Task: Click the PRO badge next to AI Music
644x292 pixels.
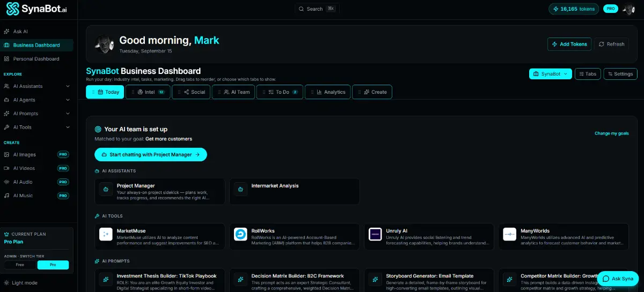Action: point(63,196)
